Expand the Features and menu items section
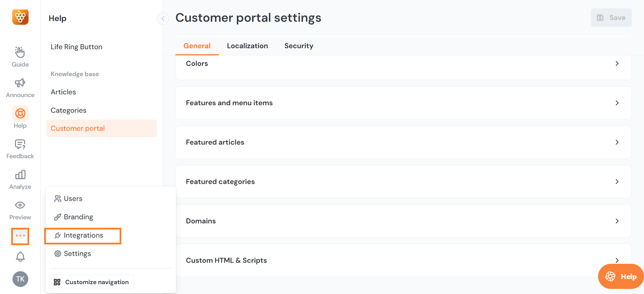 (x=403, y=103)
